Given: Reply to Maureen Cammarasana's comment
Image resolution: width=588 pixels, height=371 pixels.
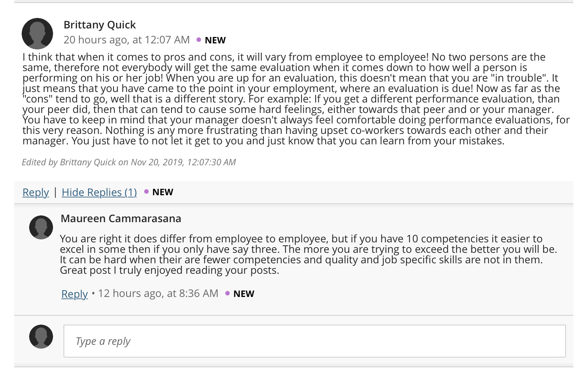Looking at the screenshot, I should [74, 294].
